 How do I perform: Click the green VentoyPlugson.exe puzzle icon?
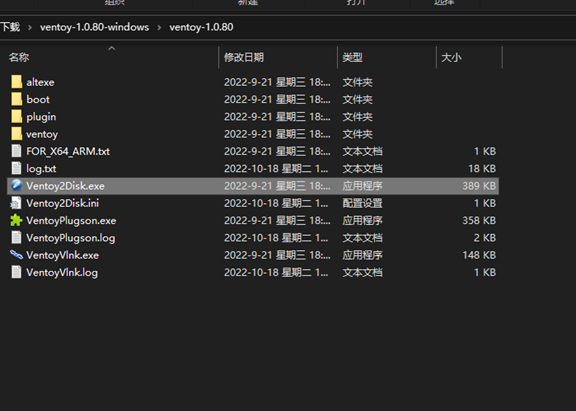(x=17, y=220)
